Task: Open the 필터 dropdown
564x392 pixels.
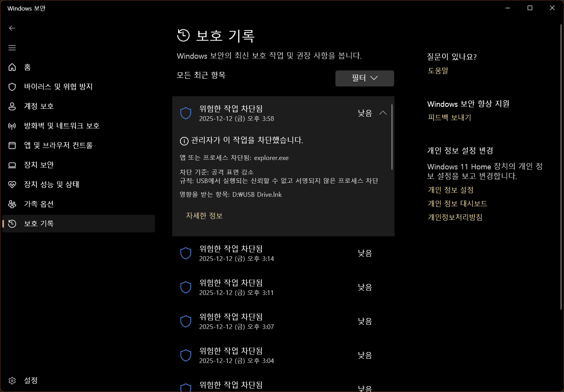Action: [365, 78]
